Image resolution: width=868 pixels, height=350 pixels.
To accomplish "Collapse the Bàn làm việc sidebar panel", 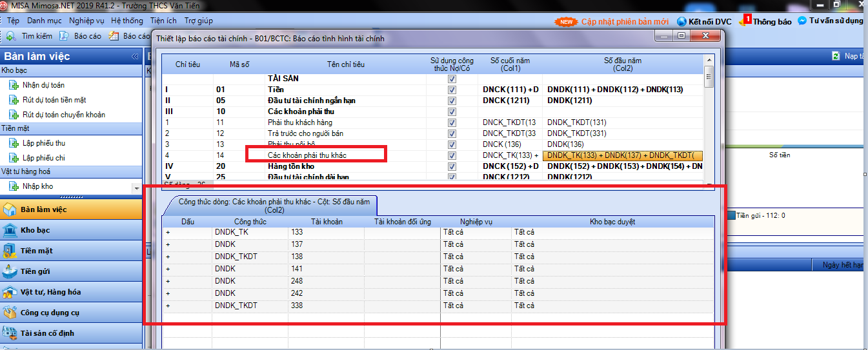I will (x=135, y=57).
